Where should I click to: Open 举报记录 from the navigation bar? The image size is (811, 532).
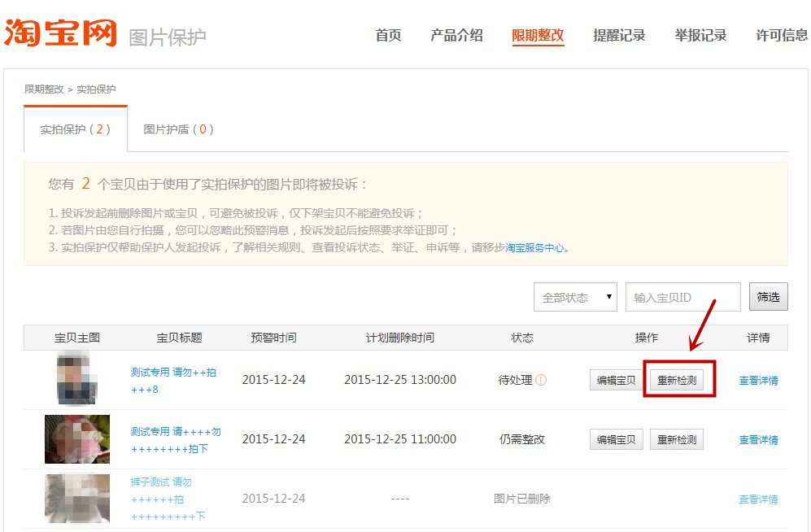700,36
